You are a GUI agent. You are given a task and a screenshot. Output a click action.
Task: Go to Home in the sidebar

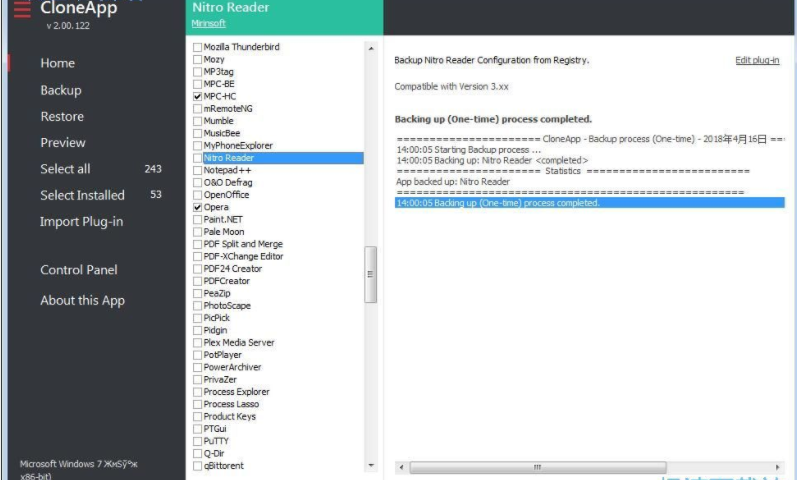coord(57,64)
